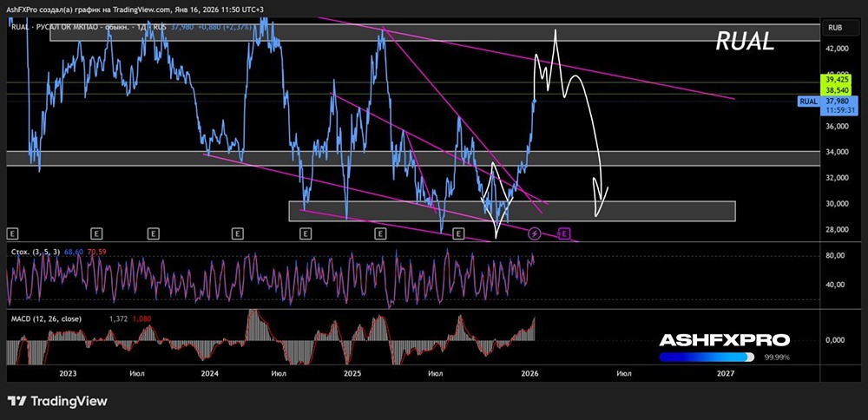
Task: Click the 80,00 stochastic scale label
Action: (x=834, y=256)
